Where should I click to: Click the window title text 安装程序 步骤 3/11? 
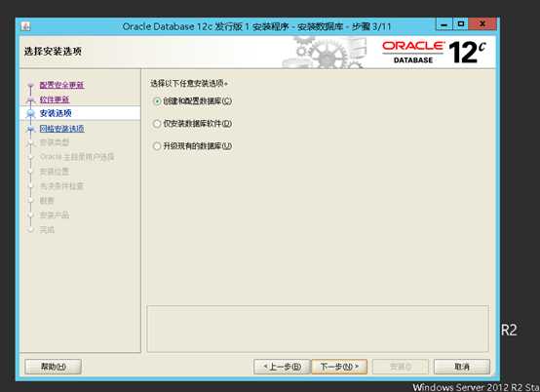tap(256, 26)
